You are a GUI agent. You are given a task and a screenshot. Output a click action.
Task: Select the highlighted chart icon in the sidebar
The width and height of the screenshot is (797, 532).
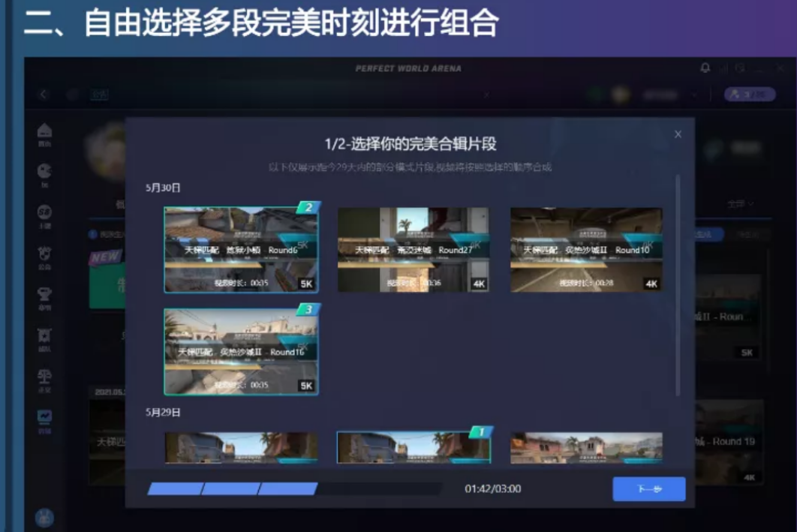pos(45,417)
